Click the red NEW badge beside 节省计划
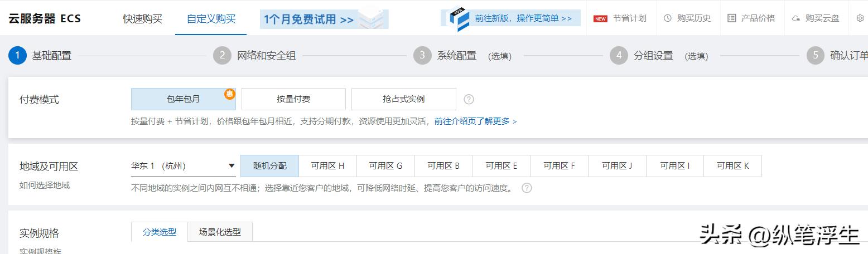868x254 pixels. (600, 18)
